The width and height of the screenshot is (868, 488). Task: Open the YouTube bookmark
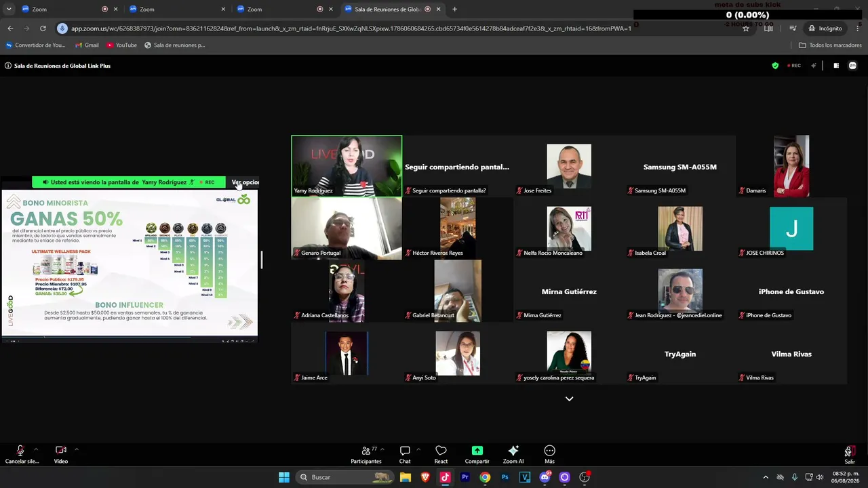coord(121,45)
